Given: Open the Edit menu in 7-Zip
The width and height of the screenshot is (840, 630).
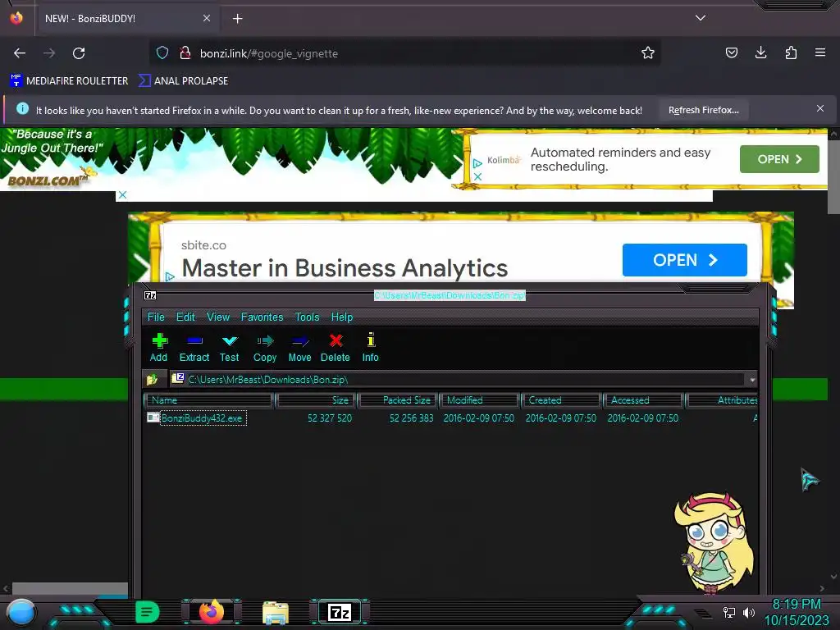Looking at the screenshot, I should 186,317.
